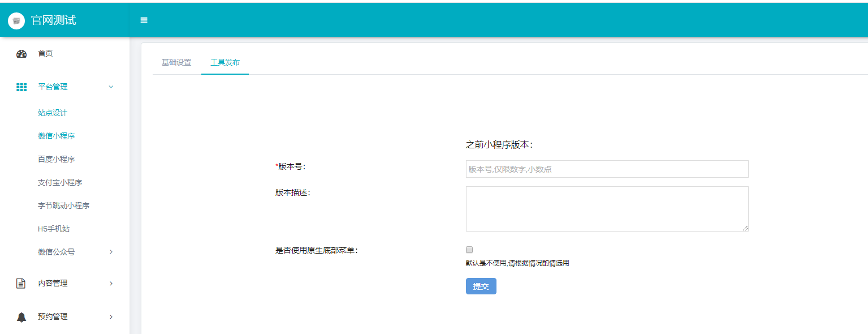Open 站点设计 in the sidebar
This screenshot has height=334, width=868.
click(x=53, y=113)
